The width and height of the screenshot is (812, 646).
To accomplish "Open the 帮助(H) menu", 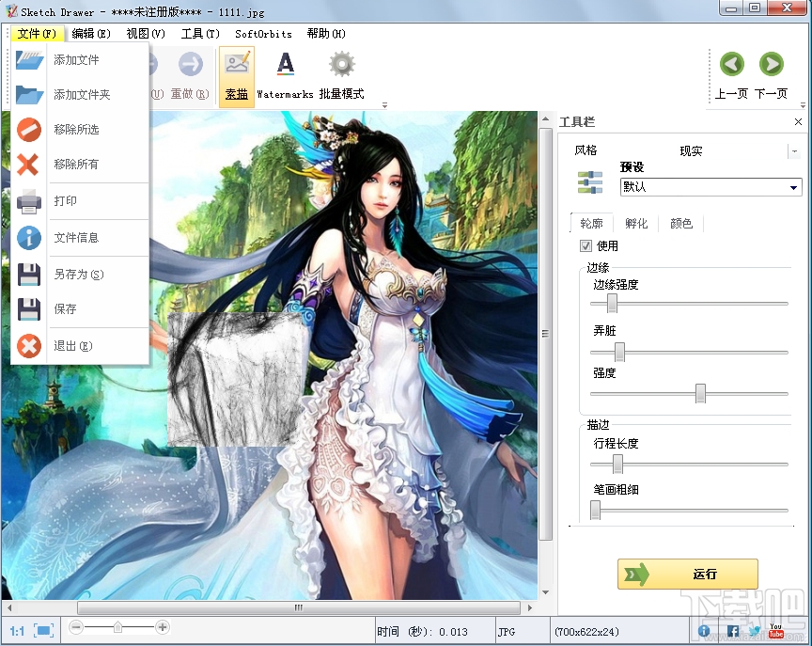I will [x=326, y=34].
